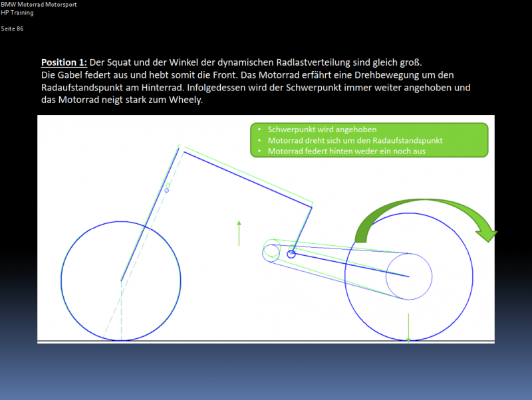The image size is (532, 400).
Task: Click the small green arrow above the swingarm
Action: 239,233
